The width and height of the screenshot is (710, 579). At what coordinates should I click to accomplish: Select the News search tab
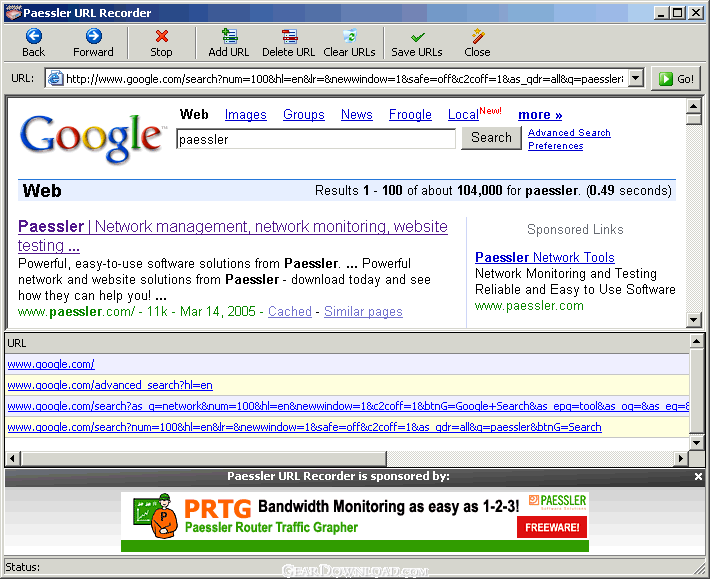point(357,115)
